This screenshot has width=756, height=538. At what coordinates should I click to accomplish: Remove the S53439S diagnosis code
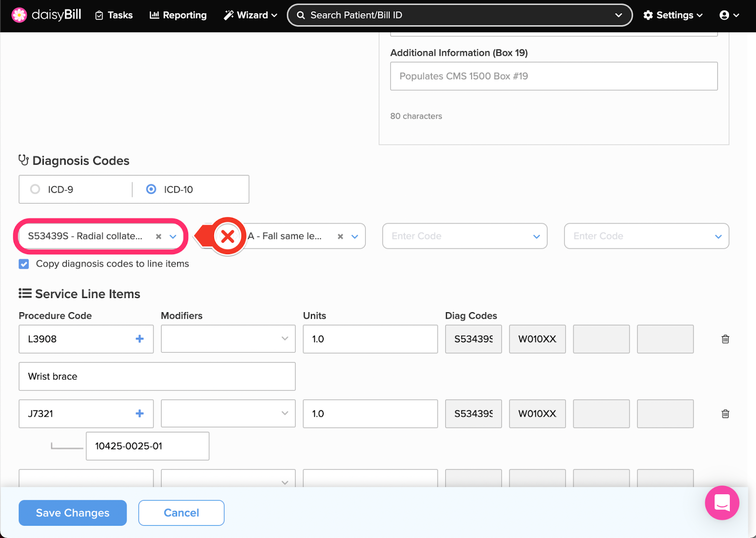pos(159,236)
